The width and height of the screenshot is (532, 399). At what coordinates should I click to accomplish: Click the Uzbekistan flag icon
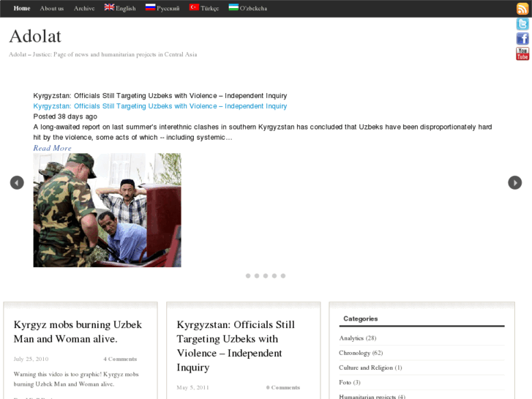233,7
